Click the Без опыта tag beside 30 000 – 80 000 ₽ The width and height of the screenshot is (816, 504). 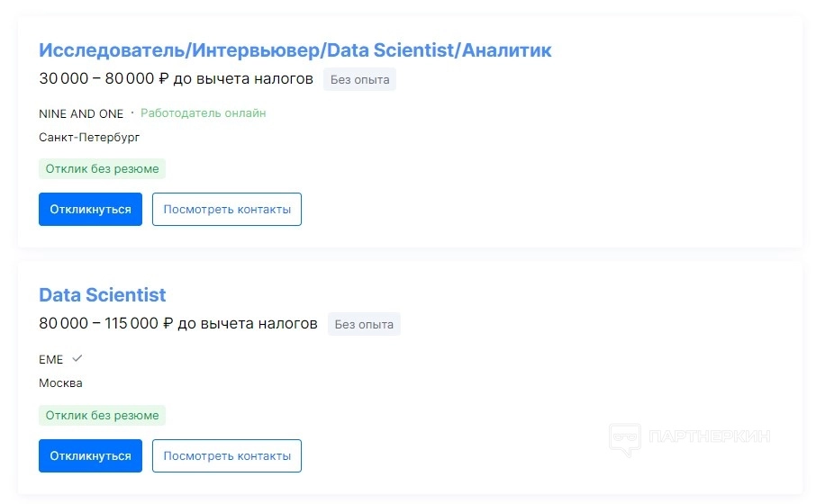coord(359,79)
